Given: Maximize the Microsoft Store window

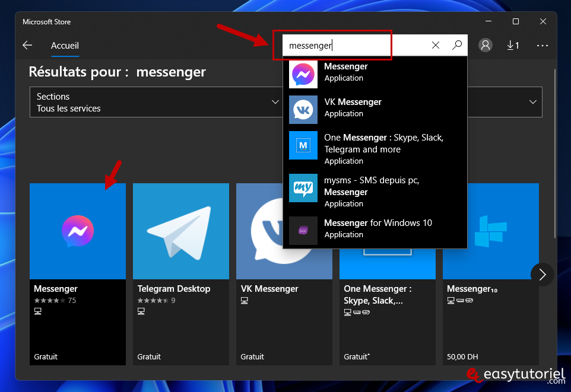Looking at the screenshot, I should (x=516, y=21).
